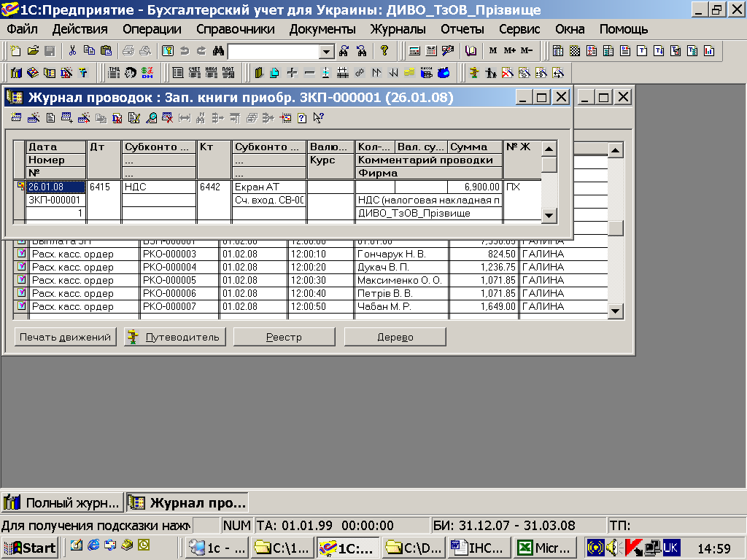Open the search combo box dropdown arrow
This screenshot has width=747, height=560.
(326, 51)
